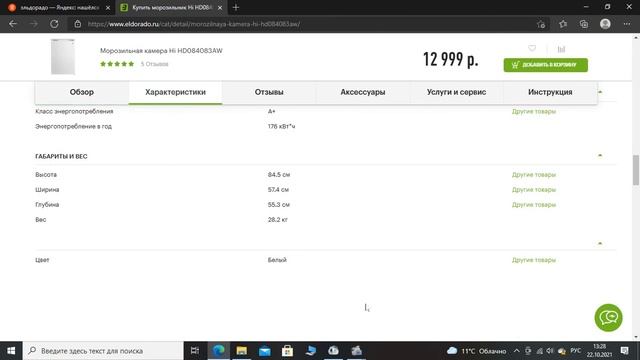Collapse the section above Цвет row
This screenshot has height=360, width=640.
click(x=600, y=243)
